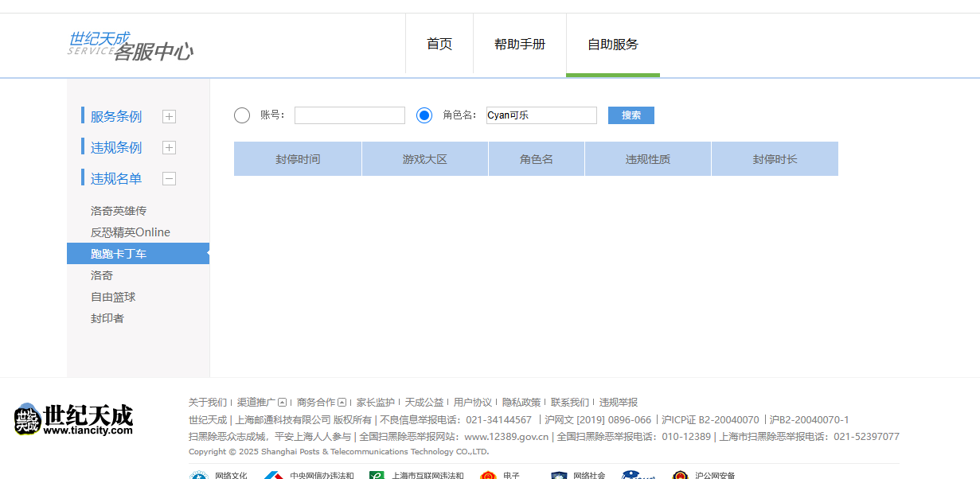Open the 天成公益 footer link
Image resolution: width=980 pixels, height=479 pixels.
[x=424, y=403]
